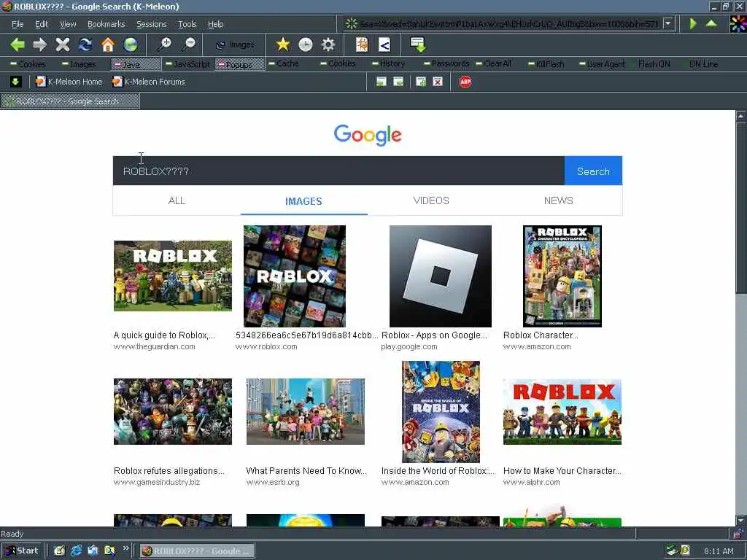Switch to the ALL results tab

click(177, 201)
